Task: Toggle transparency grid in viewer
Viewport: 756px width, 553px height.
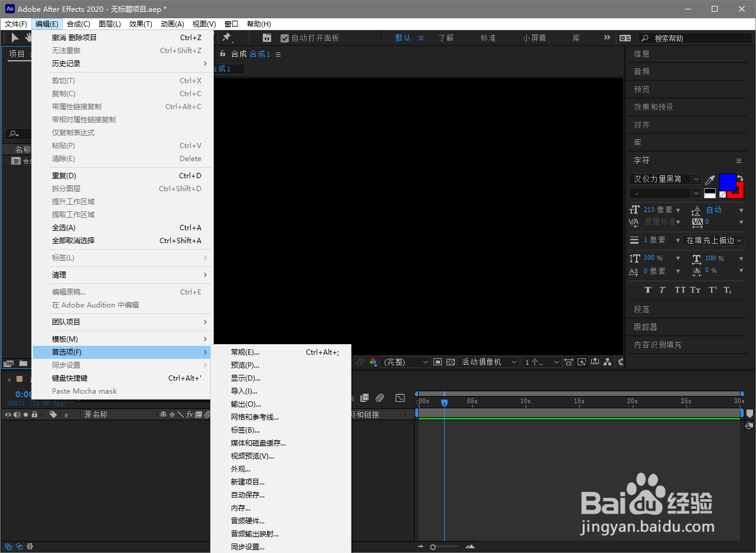Action: tap(451, 362)
